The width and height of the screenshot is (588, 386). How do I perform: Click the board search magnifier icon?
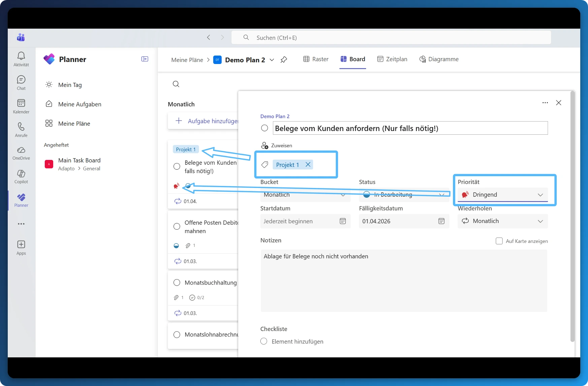tap(176, 84)
